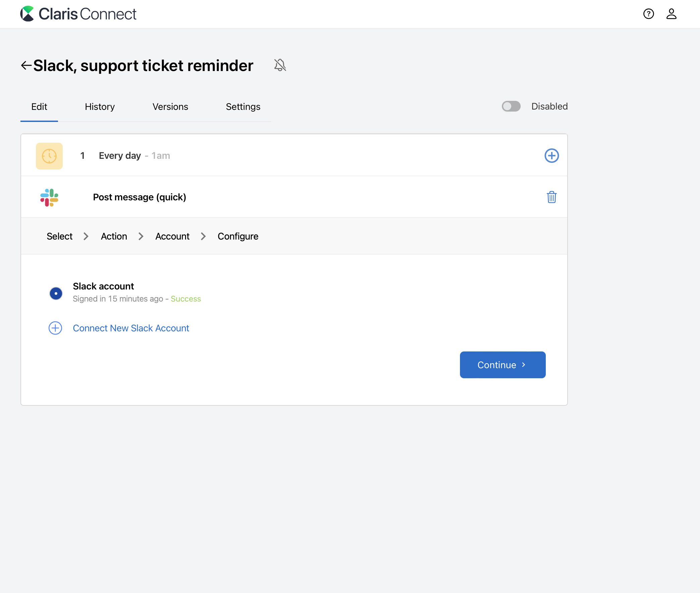Add a step with the plus icon

coord(551,156)
